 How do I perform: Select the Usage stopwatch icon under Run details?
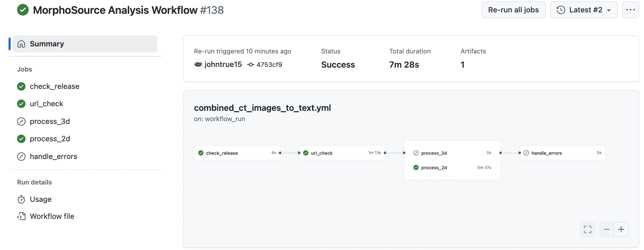click(x=21, y=199)
